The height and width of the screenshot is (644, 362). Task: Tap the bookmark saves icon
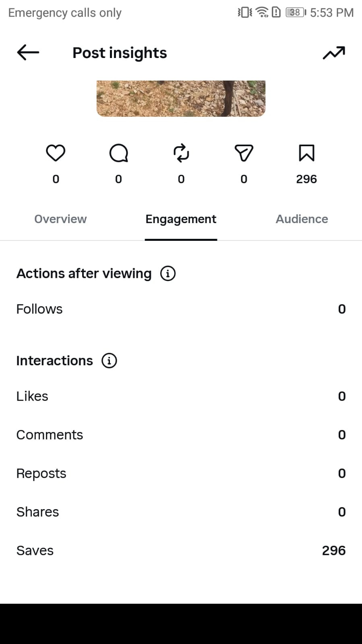pyautogui.click(x=306, y=153)
